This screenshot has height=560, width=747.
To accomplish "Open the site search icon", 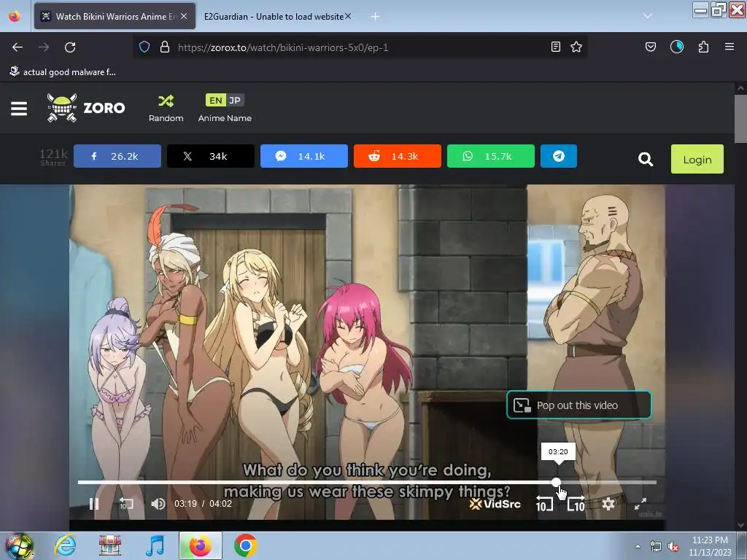I will [646, 159].
